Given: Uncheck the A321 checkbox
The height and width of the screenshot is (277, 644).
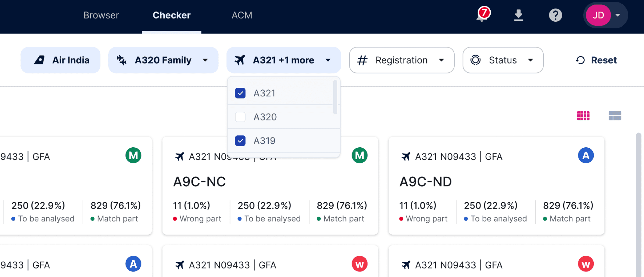Looking at the screenshot, I should [240, 93].
